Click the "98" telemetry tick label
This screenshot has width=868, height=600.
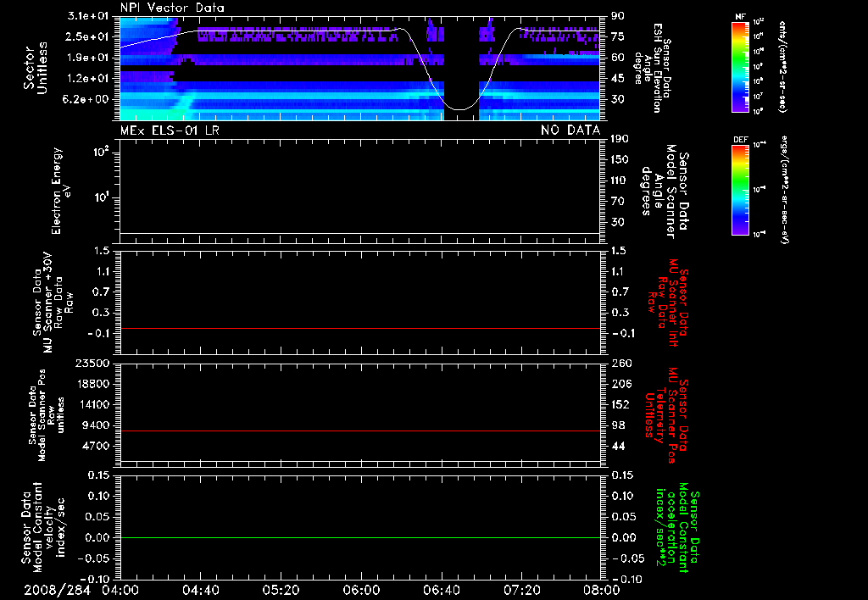[x=618, y=425]
